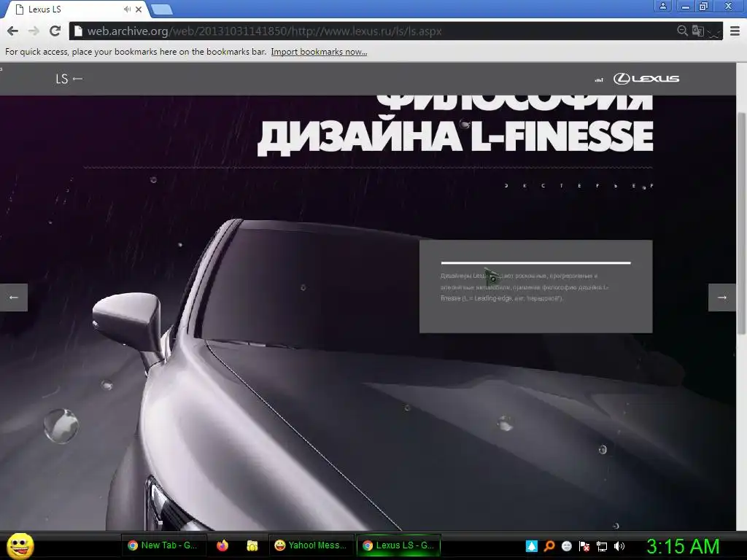747x560 pixels.
Task: Click the orange magnifier tray icon
Action: click(x=549, y=546)
